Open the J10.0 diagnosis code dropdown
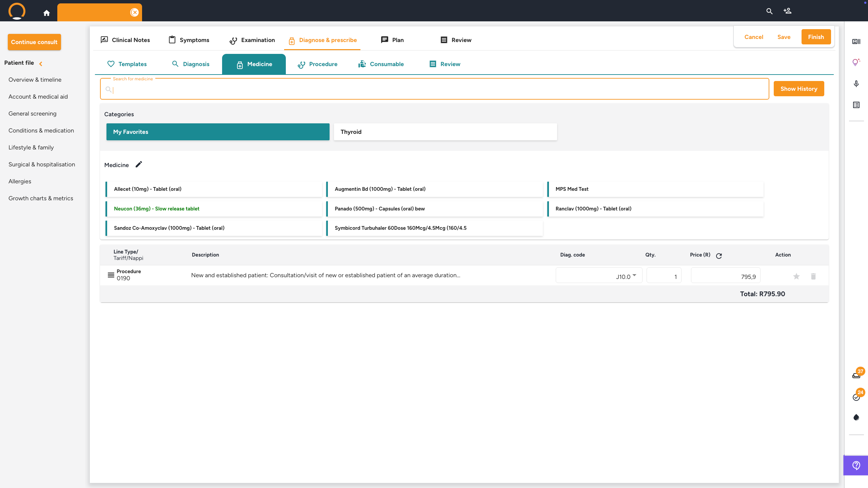 [634, 276]
